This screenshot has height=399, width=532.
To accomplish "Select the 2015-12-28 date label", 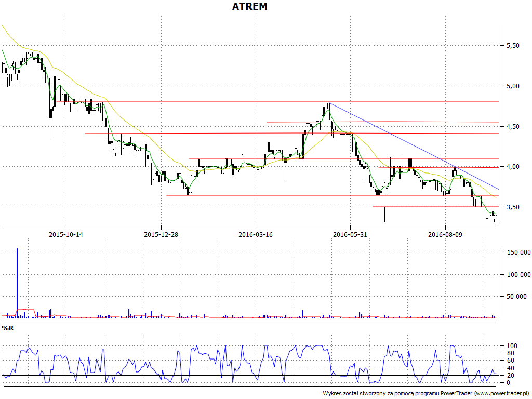I will (161, 234).
